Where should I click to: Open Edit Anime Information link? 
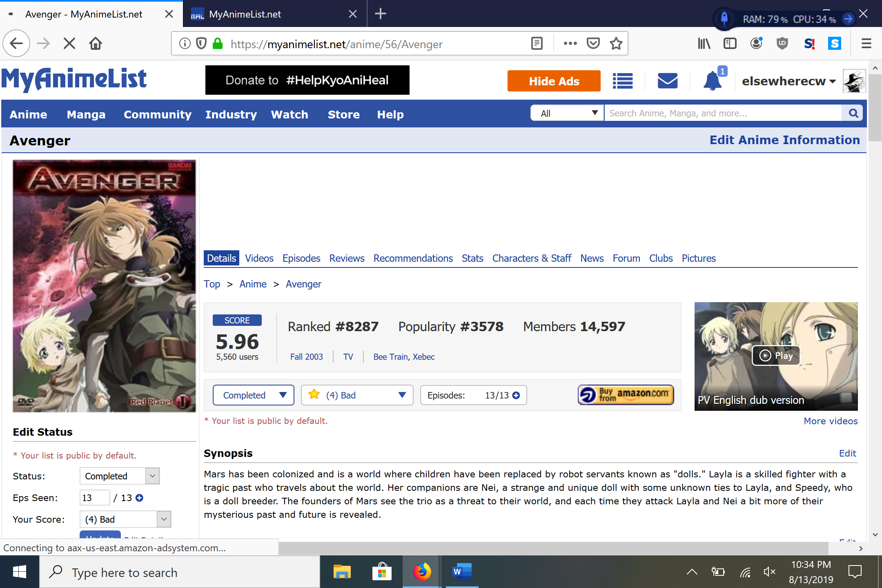click(x=784, y=140)
